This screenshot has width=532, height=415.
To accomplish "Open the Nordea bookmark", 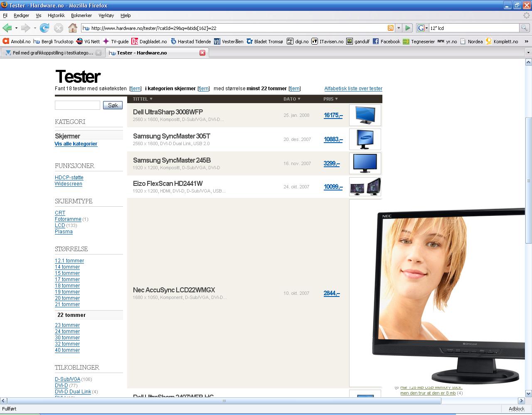I will pos(471,41).
